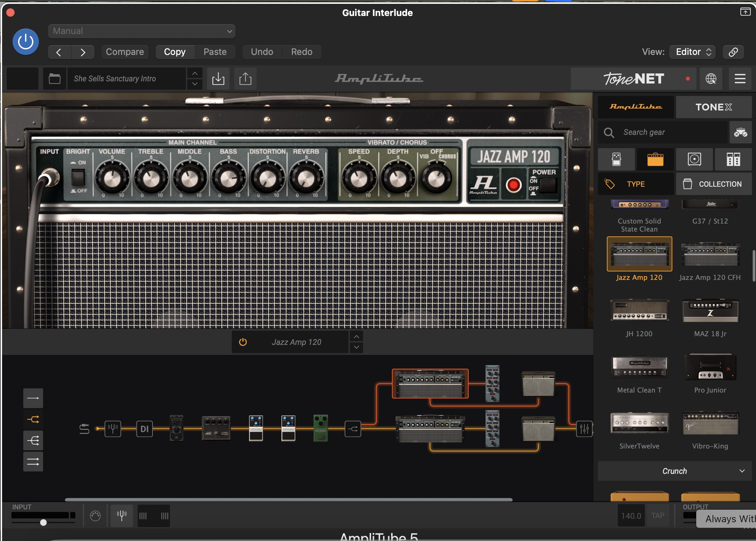
Task: Select the SilverTwelve amp
Action: click(x=639, y=423)
